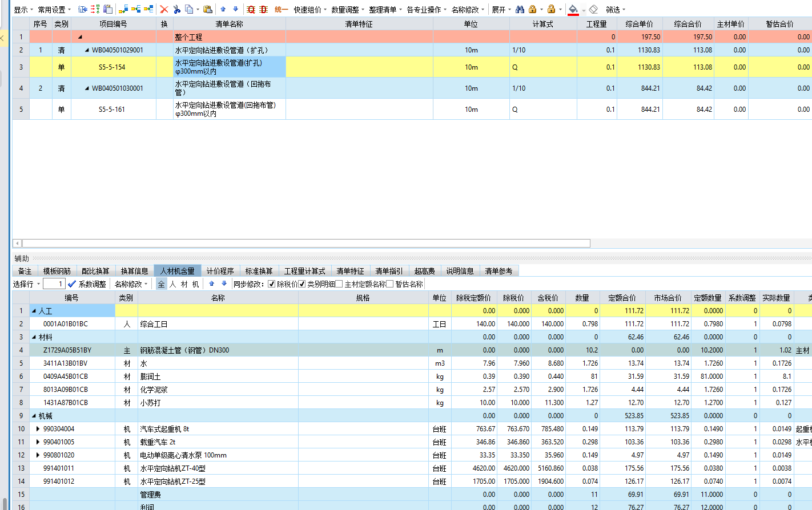Screen dimensions: 812x510
Task: Click the top toolbar move-down arrow
Action: pyautogui.click(x=235, y=9)
